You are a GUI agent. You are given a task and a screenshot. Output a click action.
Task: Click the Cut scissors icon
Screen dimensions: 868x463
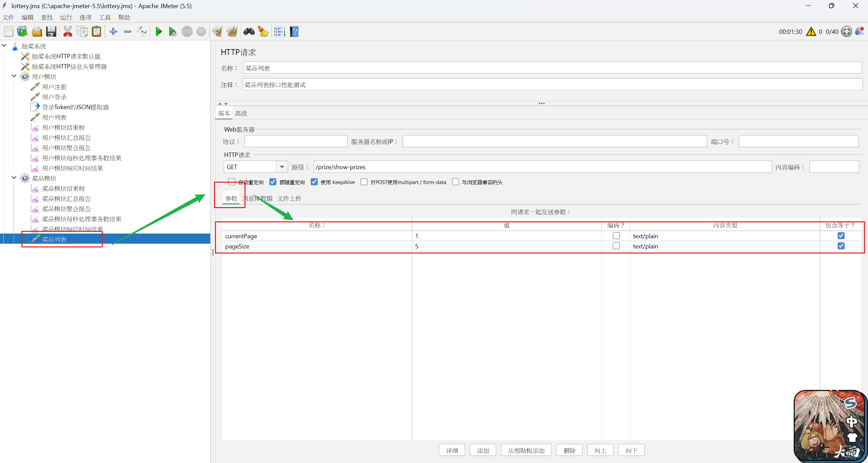pyautogui.click(x=68, y=32)
